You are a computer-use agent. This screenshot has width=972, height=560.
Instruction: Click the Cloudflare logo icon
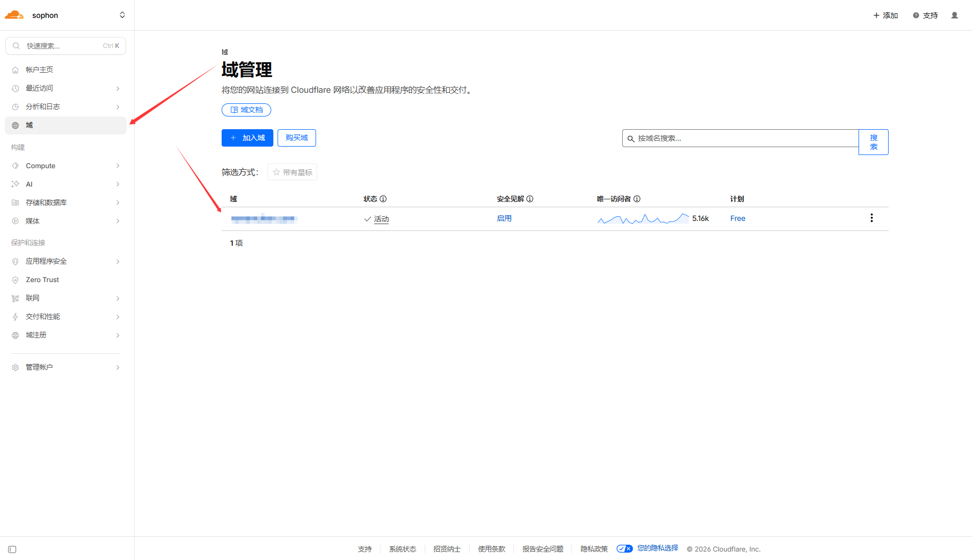14,15
